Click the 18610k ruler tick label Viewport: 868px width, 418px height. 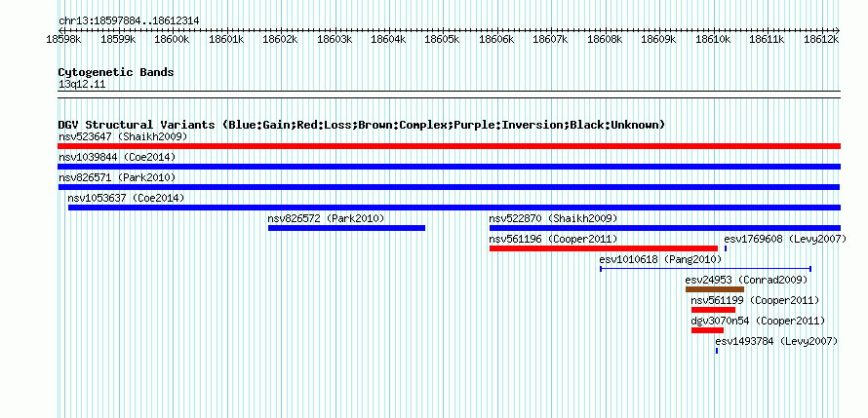[x=713, y=39]
